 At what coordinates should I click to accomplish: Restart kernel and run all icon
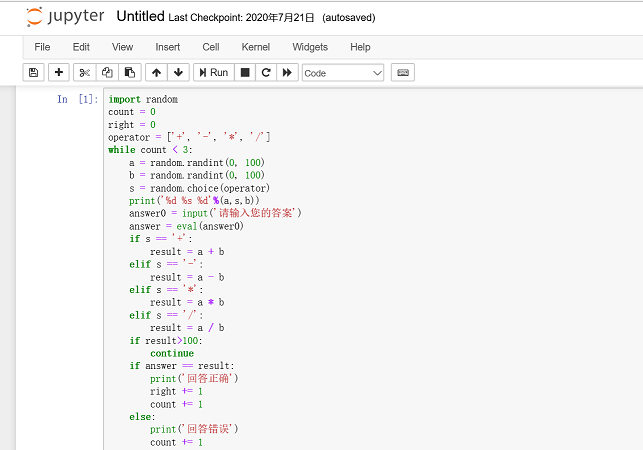click(287, 73)
